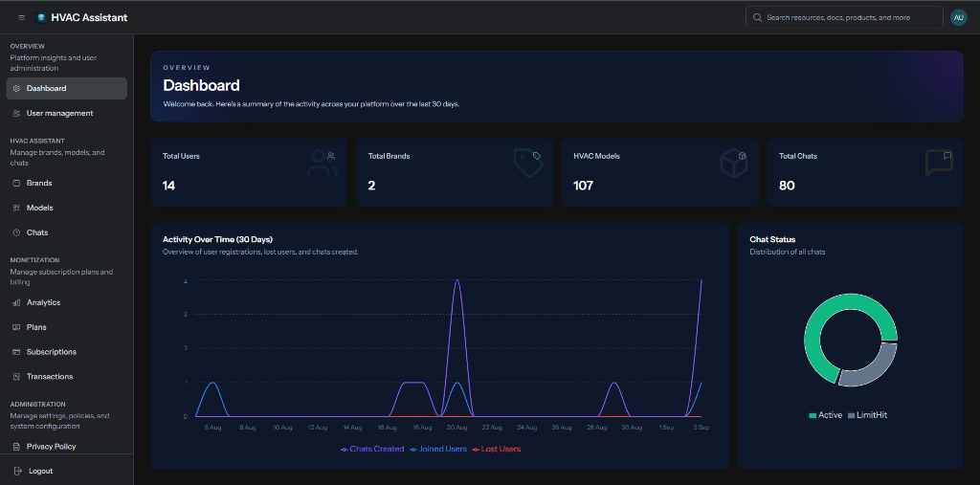Click the Analytics bar chart icon
This screenshot has height=485, width=980.
(16, 302)
